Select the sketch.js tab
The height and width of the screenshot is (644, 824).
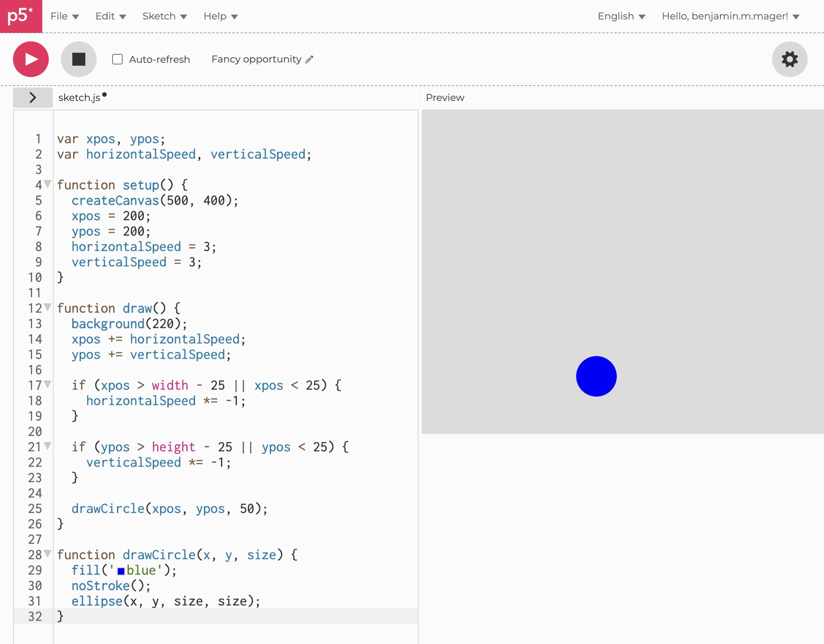[x=80, y=97]
